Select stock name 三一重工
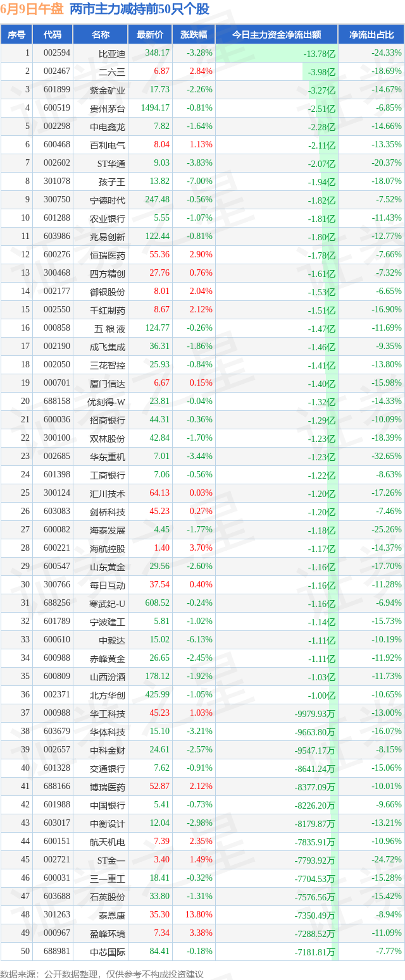This screenshot has width=405, height=980. (108, 878)
